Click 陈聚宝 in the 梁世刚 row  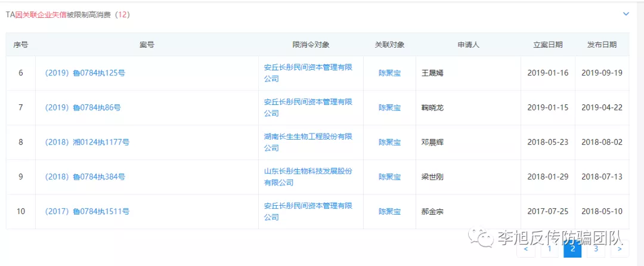pyautogui.click(x=390, y=177)
